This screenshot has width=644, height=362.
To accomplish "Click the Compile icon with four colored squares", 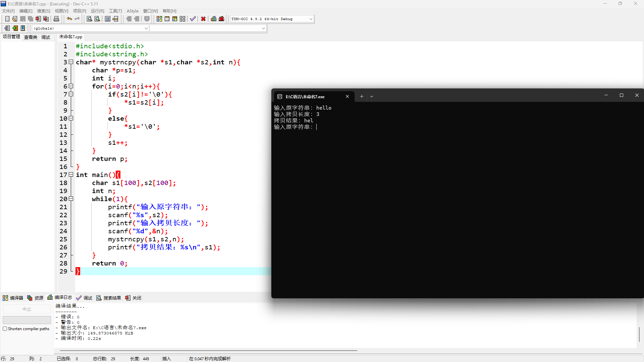I will [x=159, y=19].
